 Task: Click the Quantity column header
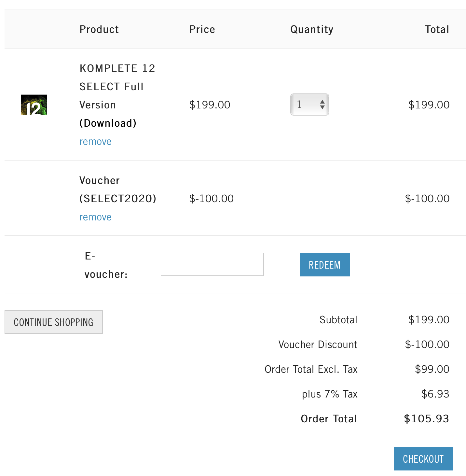pos(312,29)
